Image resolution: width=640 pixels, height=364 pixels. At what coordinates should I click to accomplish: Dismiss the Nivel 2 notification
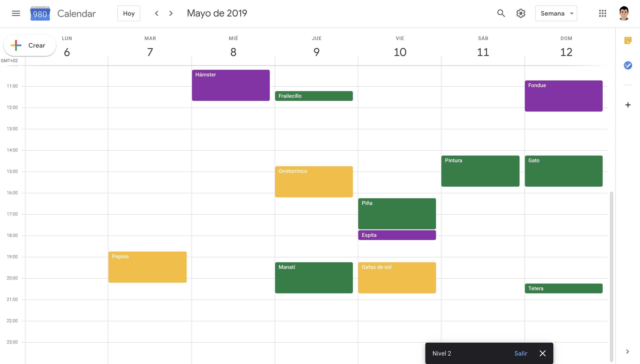[x=542, y=353]
